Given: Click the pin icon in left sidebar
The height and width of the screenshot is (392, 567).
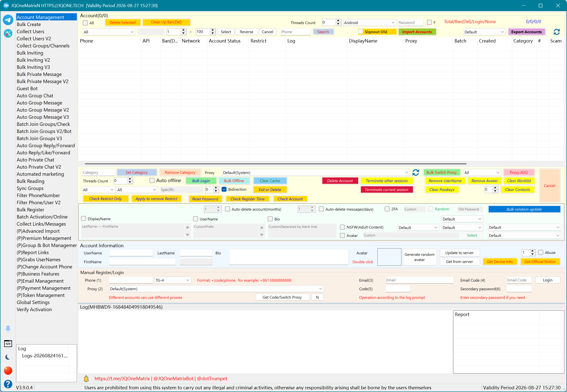Looking at the screenshot, I should pos(8,329).
